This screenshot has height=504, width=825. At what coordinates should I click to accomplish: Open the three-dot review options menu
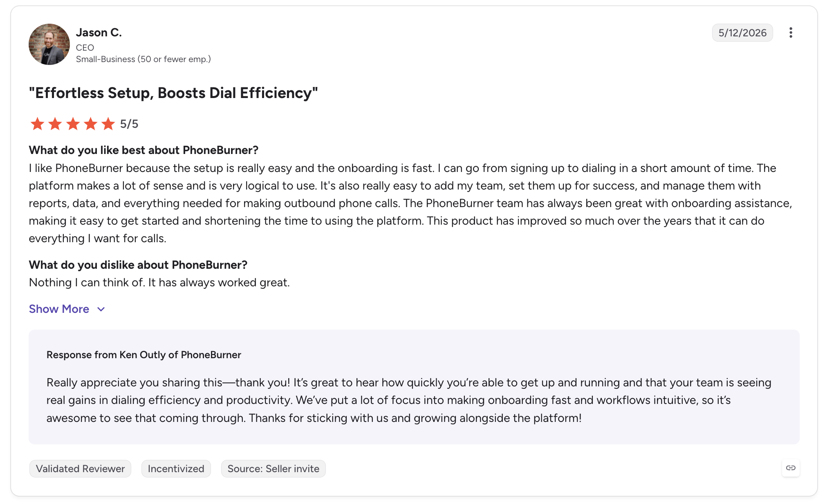[x=791, y=33]
